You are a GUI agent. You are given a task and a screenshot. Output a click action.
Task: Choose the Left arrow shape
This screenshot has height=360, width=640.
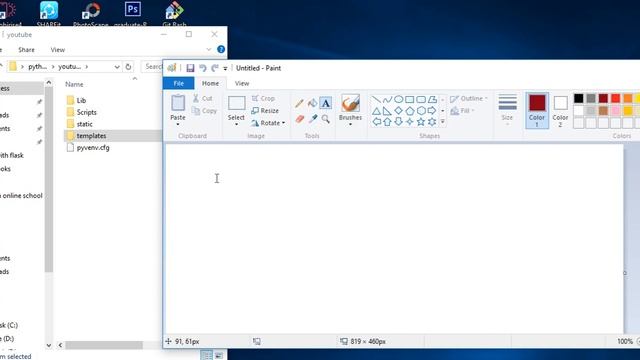[x=376, y=122]
